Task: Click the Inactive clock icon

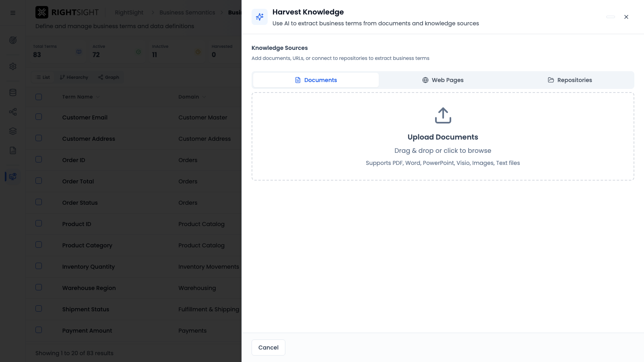Action: [x=198, y=52]
